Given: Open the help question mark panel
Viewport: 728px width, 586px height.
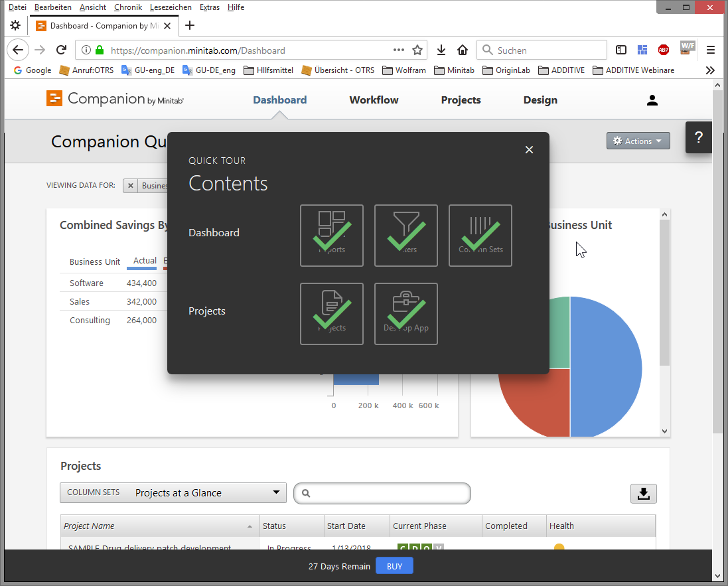Looking at the screenshot, I should tap(698, 137).
